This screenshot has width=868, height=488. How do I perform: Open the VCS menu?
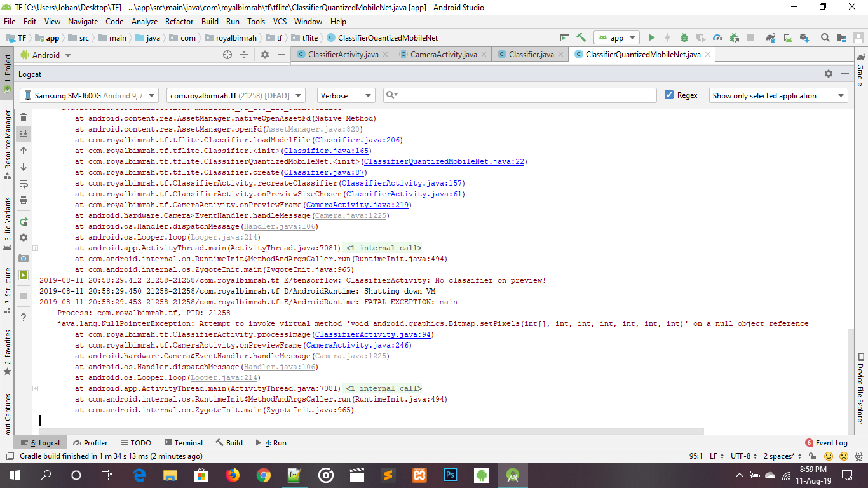[280, 22]
